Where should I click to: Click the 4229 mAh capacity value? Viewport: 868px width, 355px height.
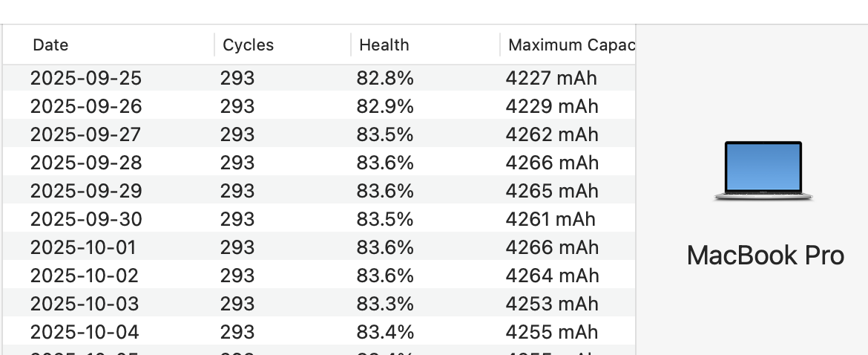point(551,106)
